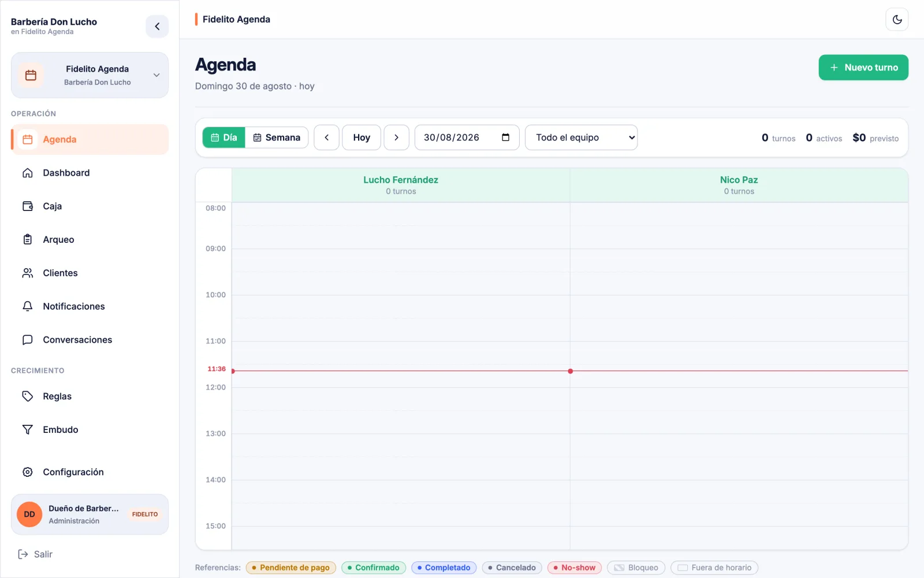Click the date field showing 30/08/2026

(x=467, y=138)
